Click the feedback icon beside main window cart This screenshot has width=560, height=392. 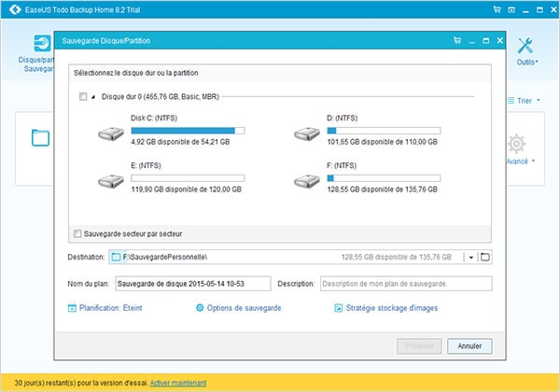pyautogui.click(x=511, y=10)
